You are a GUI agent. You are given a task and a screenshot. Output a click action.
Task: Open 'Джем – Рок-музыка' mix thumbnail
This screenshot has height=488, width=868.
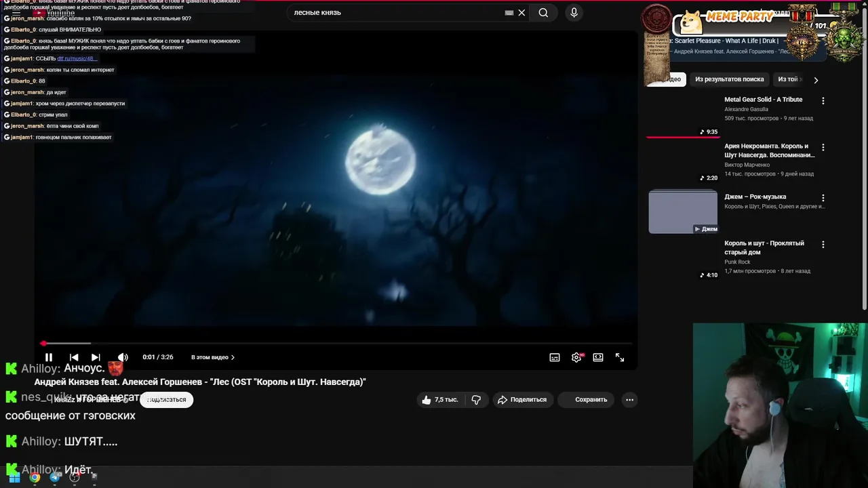click(x=683, y=212)
